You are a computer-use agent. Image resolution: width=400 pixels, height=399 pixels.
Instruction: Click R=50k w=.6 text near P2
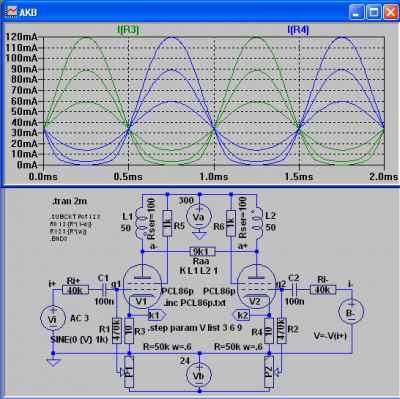[238, 347]
